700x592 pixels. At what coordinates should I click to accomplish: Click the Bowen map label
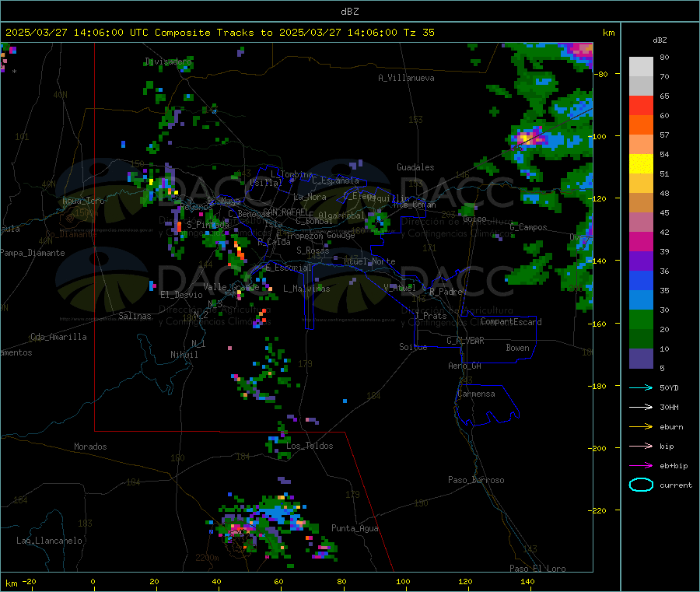pyautogui.click(x=518, y=349)
